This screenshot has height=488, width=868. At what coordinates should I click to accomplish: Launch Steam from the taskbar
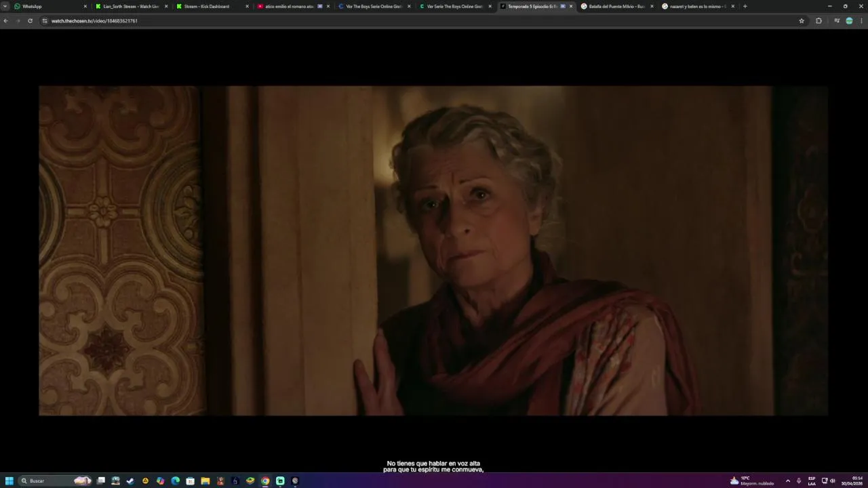click(130, 481)
